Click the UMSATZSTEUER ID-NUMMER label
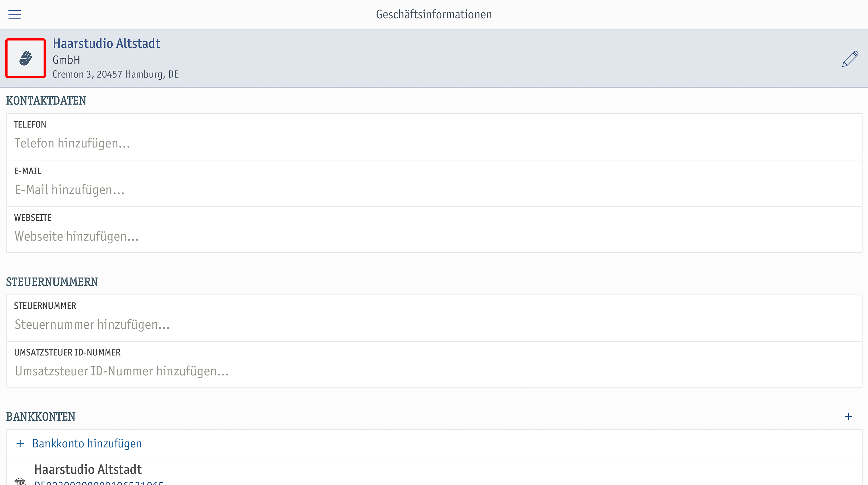 (x=67, y=352)
